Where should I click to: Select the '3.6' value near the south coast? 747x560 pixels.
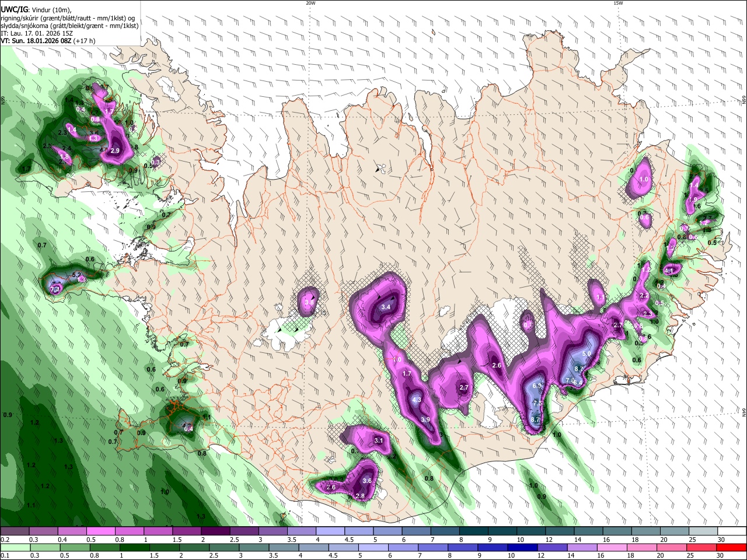click(367, 481)
